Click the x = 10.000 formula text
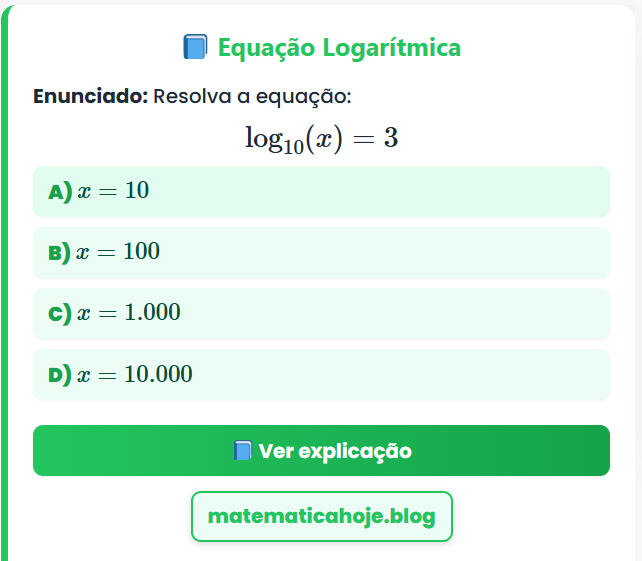Viewport: 642px width, 561px height. pos(135,375)
